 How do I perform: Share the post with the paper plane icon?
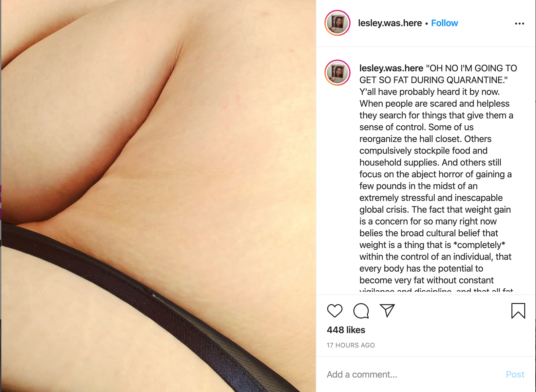387,311
